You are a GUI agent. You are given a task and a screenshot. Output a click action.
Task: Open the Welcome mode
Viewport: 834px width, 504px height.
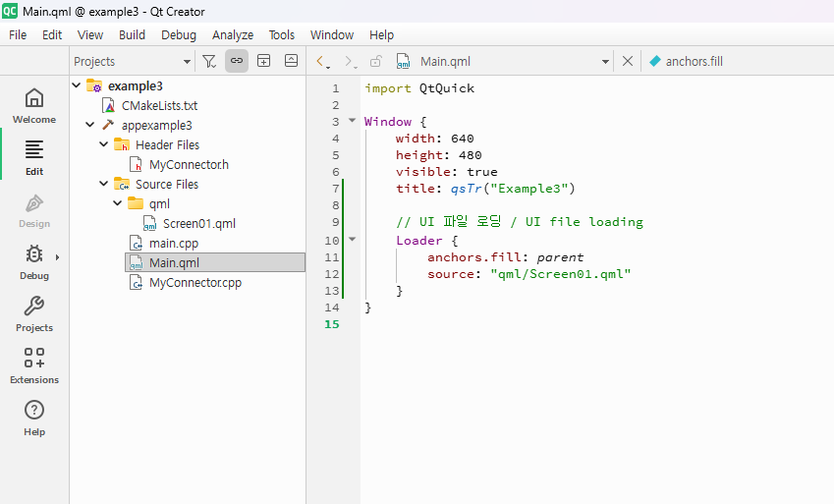tap(34, 105)
